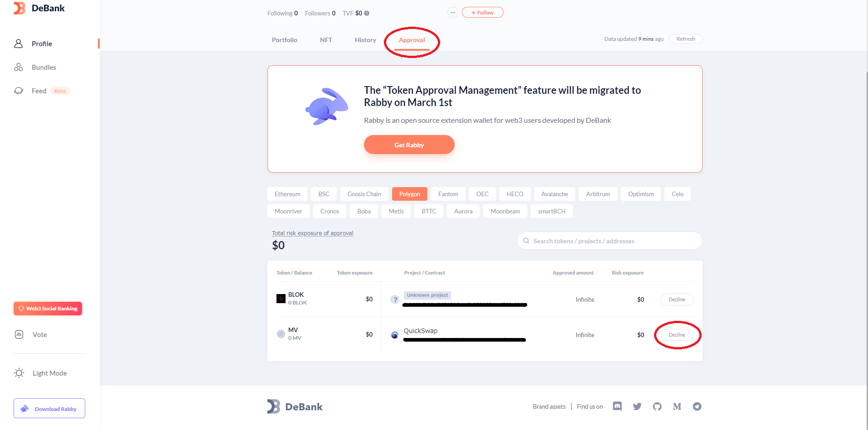Viewport: 868px width, 430px height.
Task: Click the unknown project question mark icon
Action: tap(395, 300)
